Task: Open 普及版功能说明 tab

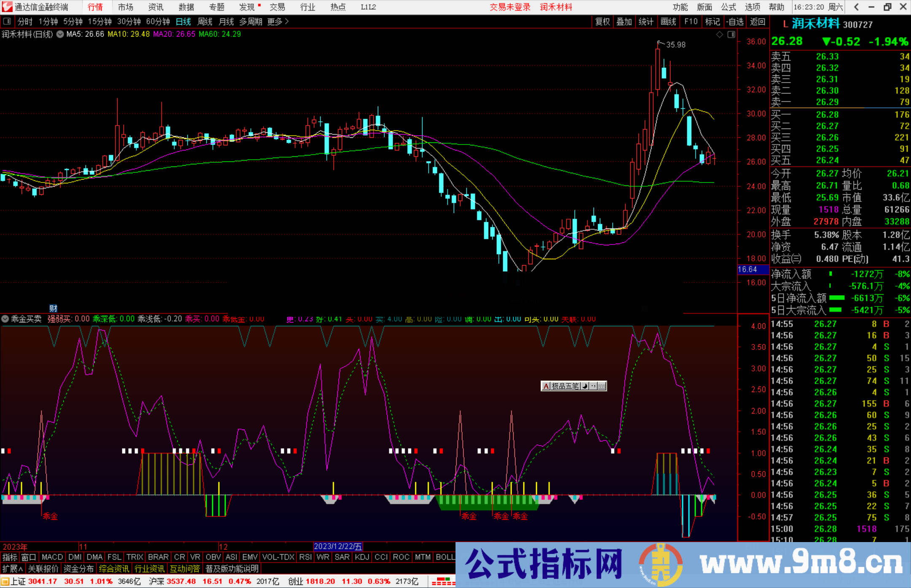Action: [x=232, y=569]
